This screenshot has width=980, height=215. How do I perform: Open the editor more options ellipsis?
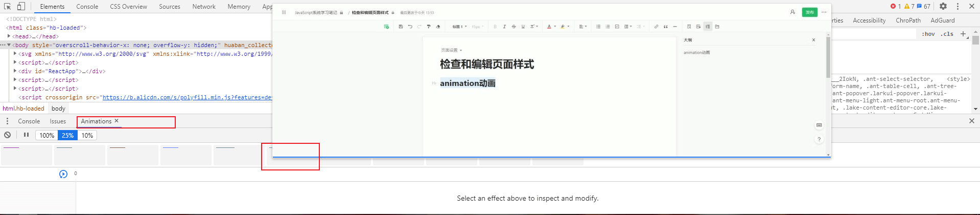point(824,12)
